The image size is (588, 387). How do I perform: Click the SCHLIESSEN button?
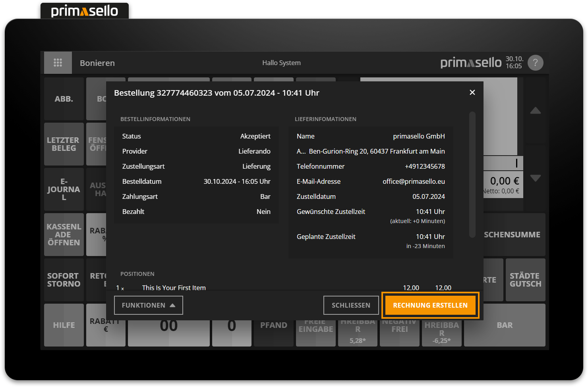[x=351, y=305]
